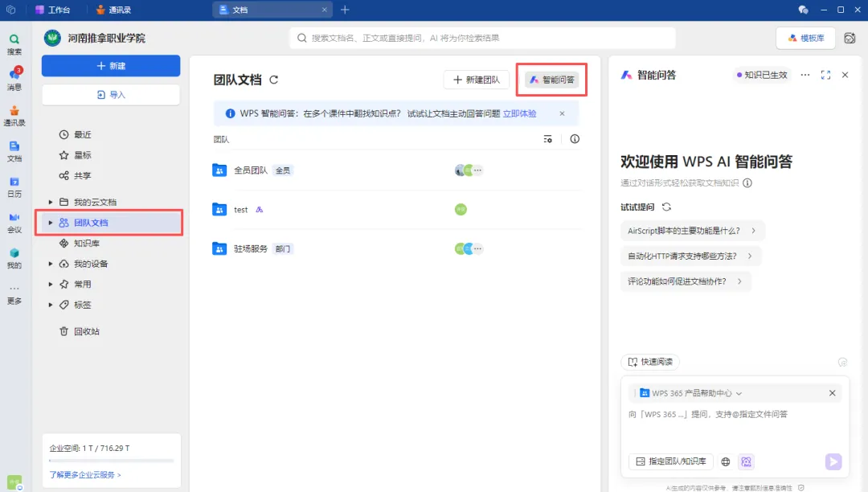
Task: Click 指定团队/知识库 button
Action: point(671,461)
